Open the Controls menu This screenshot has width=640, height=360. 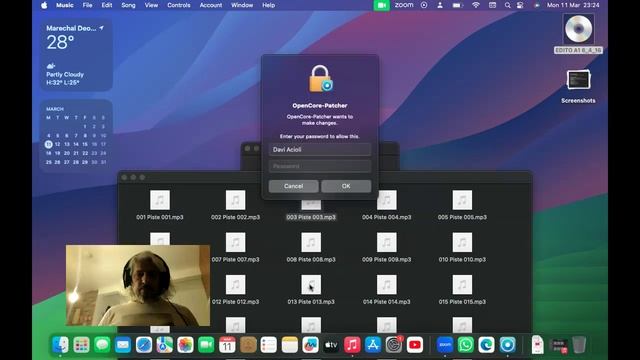coord(179,5)
